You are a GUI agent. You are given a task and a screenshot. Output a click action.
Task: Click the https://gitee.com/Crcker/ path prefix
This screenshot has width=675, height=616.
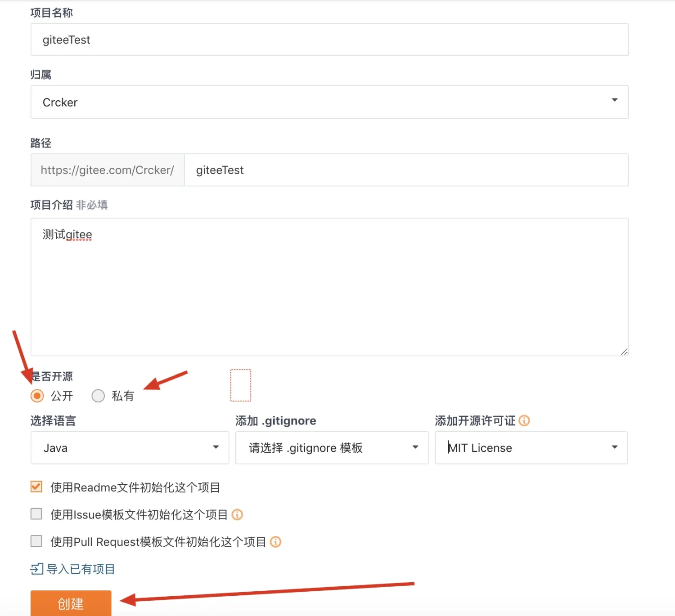tap(108, 170)
